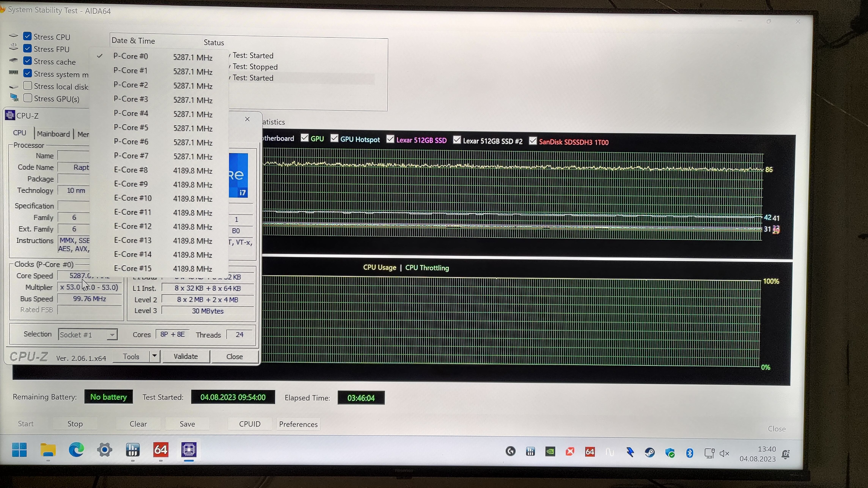Click the Tools button in CPU-Z
The height and width of the screenshot is (488, 868).
[131, 356]
